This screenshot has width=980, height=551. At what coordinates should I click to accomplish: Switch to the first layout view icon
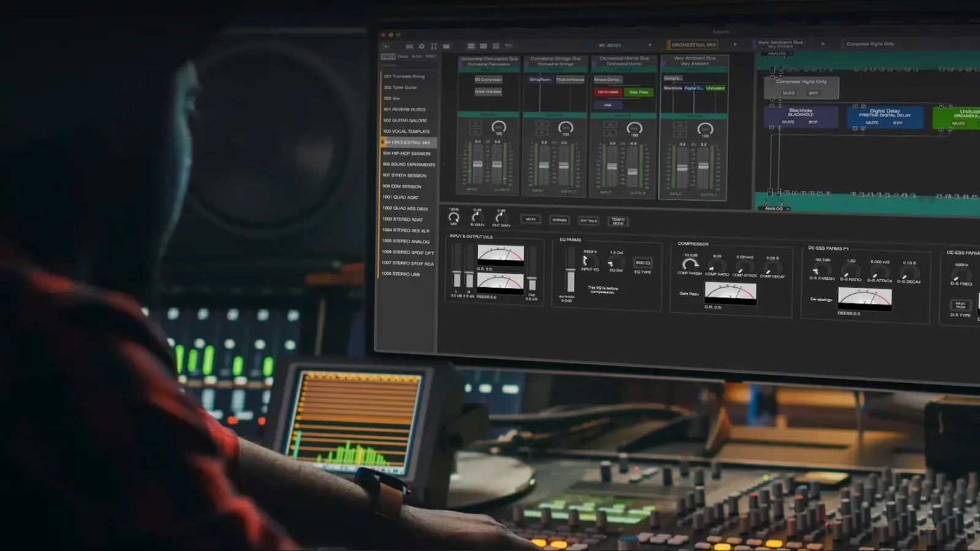coord(471,46)
